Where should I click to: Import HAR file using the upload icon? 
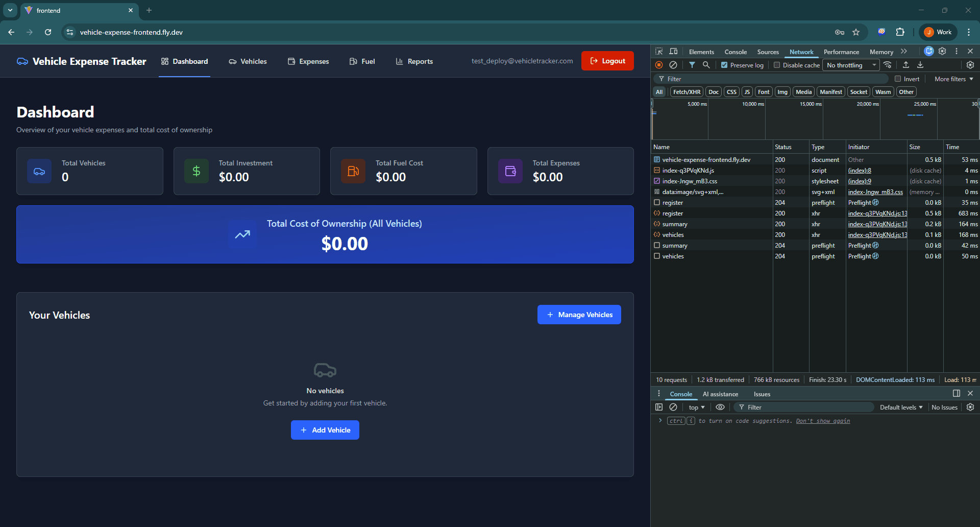(906, 65)
